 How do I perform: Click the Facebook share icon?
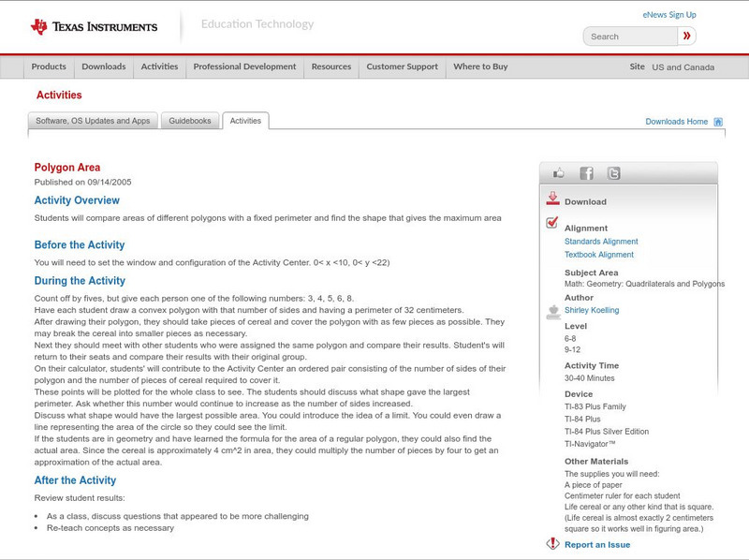pos(586,173)
